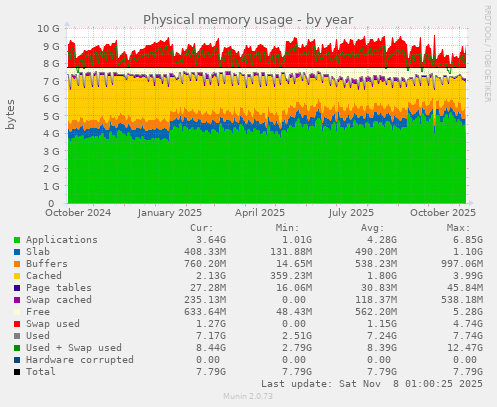Click Applications max value 6.85G

tap(468, 240)
